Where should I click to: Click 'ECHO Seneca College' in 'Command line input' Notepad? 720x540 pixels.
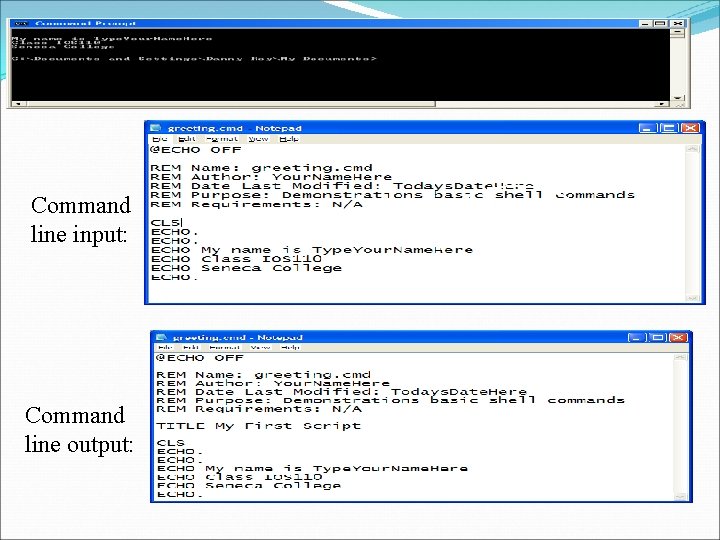tap(247, 268)
